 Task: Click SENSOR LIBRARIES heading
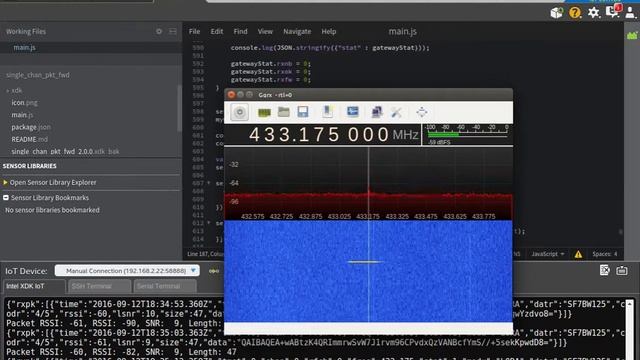click(x=29, y=166)
